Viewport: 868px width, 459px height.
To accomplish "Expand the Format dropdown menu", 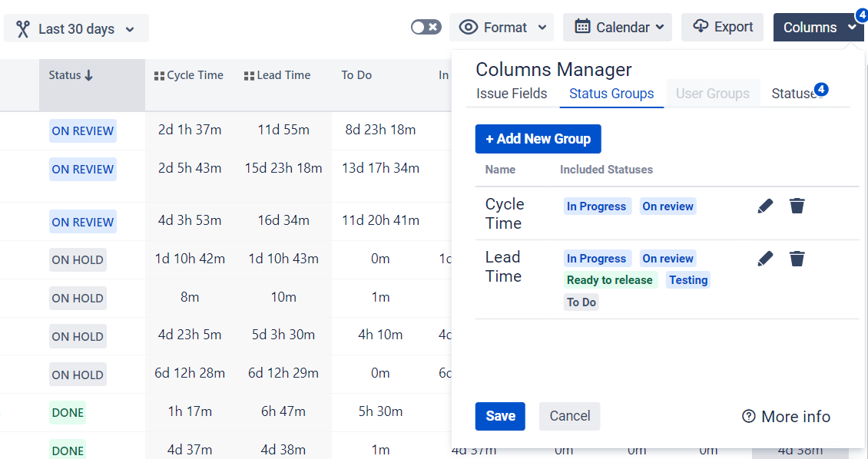I will pyautogui.click(x=502, y=27).
